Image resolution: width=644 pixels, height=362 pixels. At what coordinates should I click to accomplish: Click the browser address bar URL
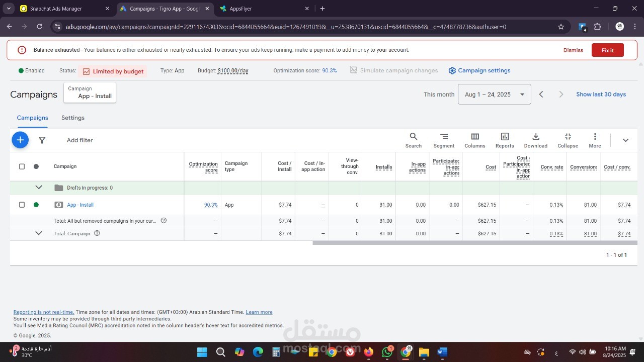pos(286,27)
